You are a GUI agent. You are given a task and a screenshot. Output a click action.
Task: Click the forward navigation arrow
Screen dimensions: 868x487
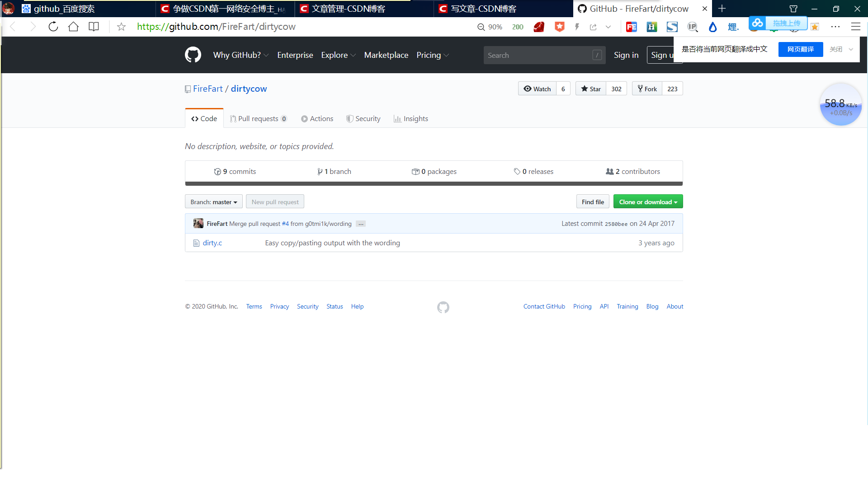(33, 27)
